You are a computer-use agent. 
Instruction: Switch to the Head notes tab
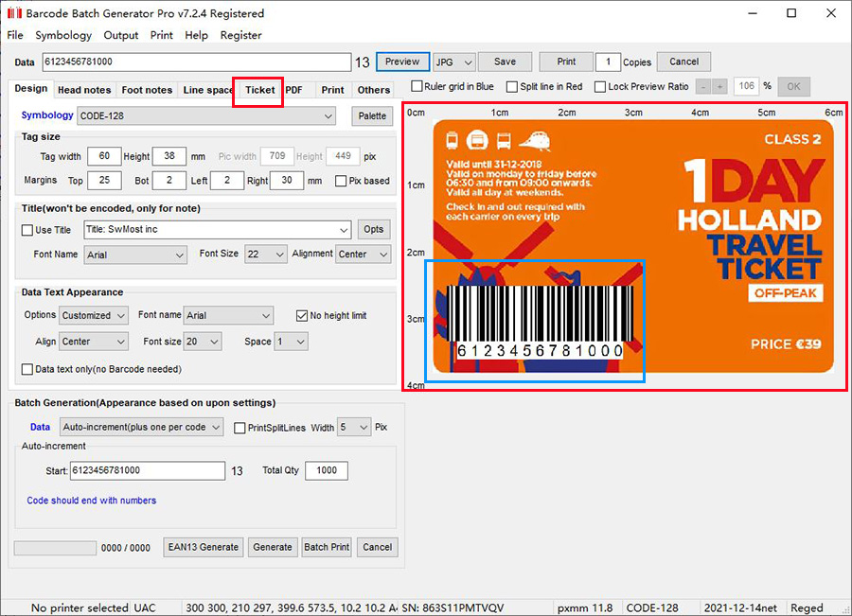point(84,90)
